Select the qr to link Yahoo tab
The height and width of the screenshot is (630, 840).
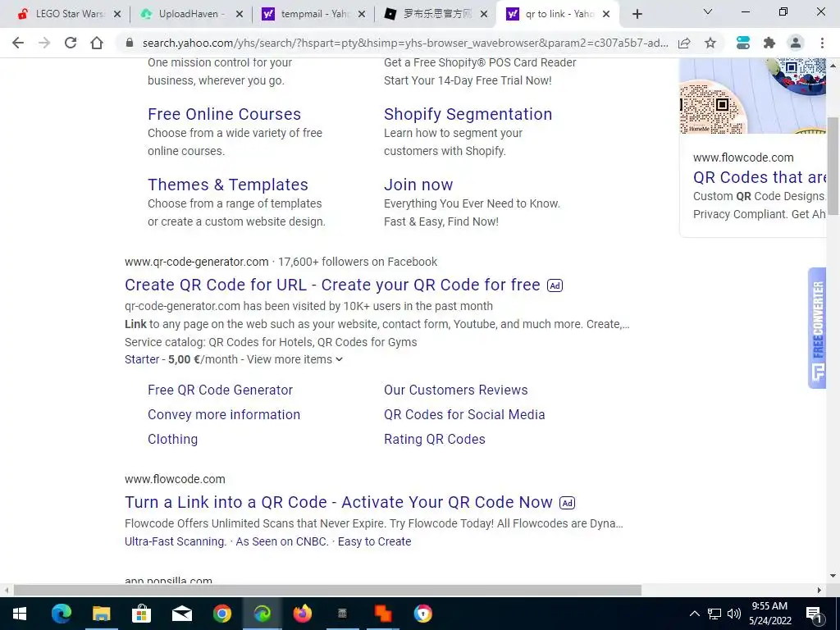pyautogui.click(x=557, y=14)
